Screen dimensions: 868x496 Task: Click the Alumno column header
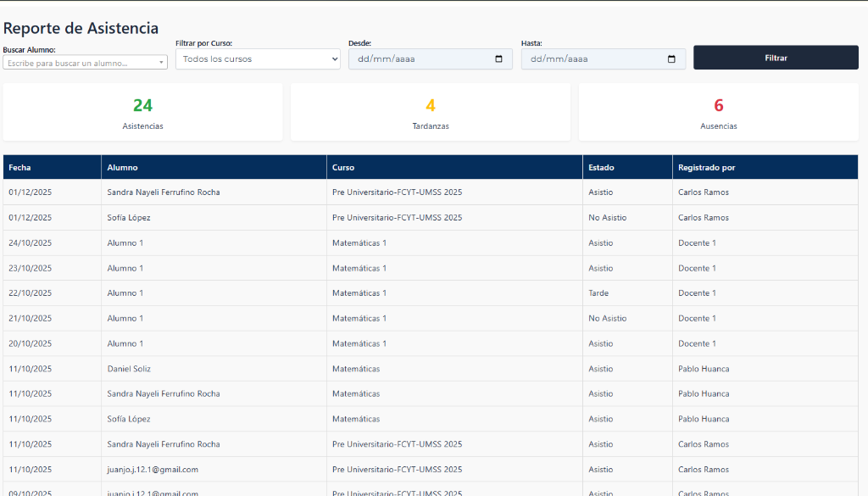click(x=122, y=168)
